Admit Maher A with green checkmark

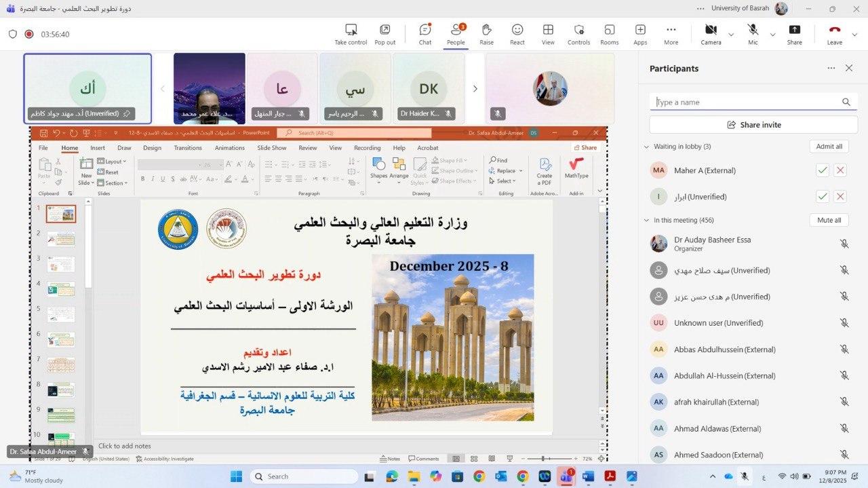coord(823,170)
